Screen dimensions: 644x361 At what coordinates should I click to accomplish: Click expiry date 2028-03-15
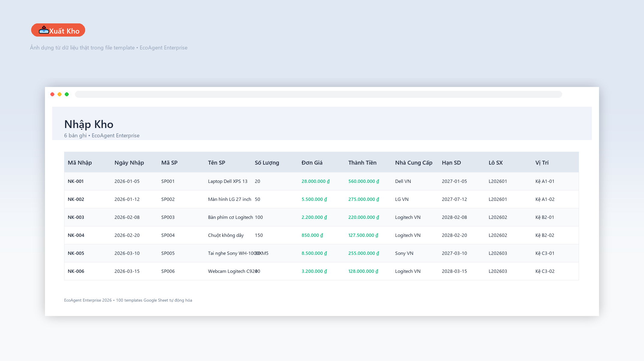(455, 271)
